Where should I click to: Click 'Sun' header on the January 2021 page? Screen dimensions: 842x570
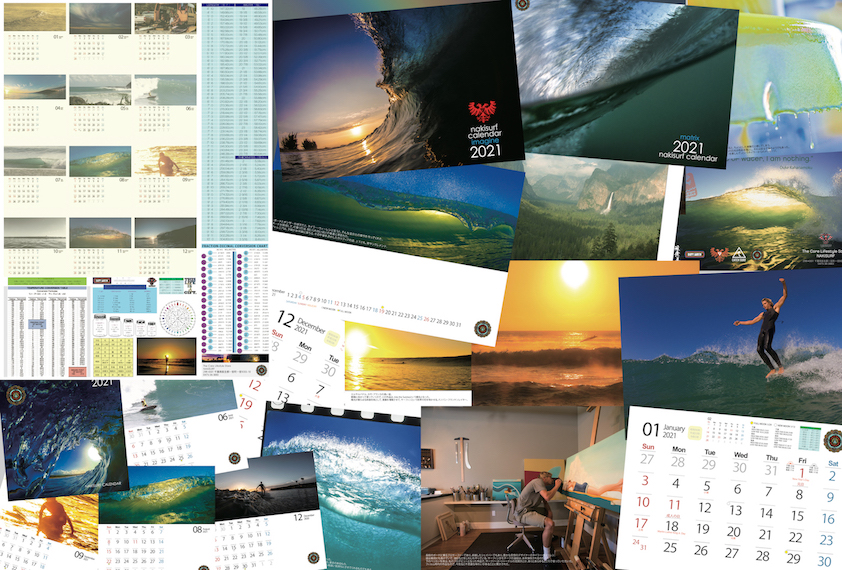648,446
